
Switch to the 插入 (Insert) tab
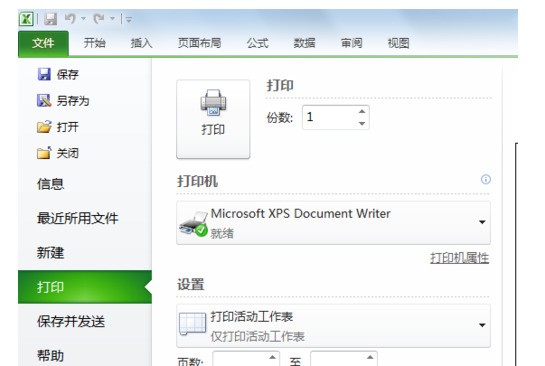141,43
